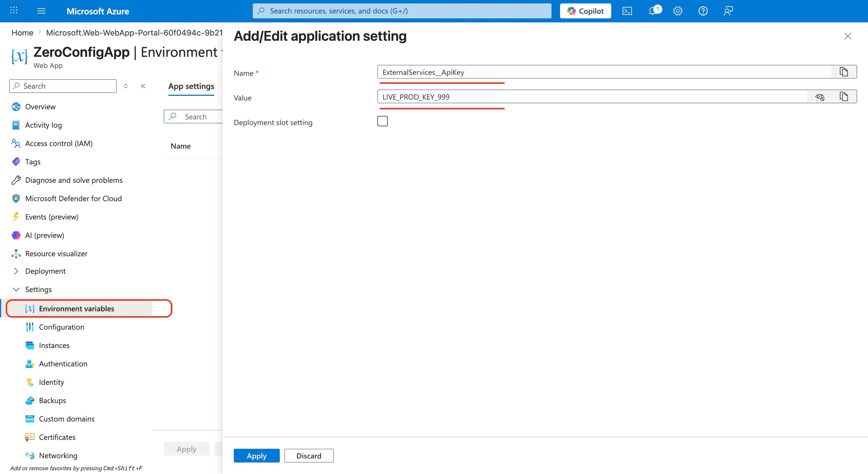
Task: Open Cloud Shell from the top bar
Action: click(x=627, y=11)
